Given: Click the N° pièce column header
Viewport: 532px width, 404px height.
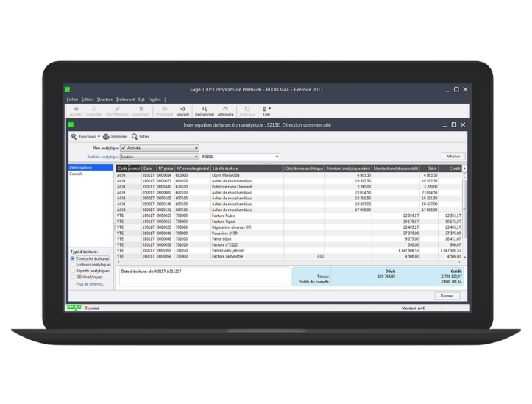Looking at the screenshot, I should coord(166,169).
